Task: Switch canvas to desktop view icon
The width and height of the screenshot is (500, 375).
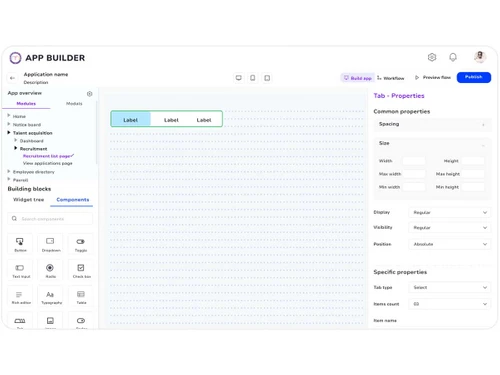Action: point(238,78)
